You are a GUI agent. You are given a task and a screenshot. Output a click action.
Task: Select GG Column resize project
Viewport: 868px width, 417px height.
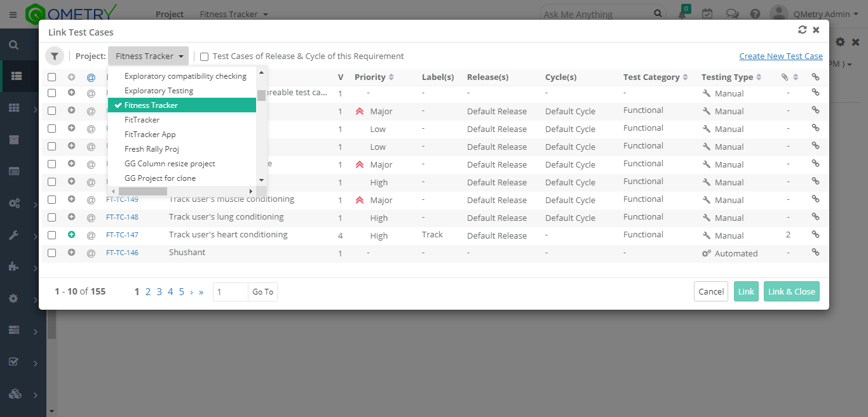click(170, 164)
